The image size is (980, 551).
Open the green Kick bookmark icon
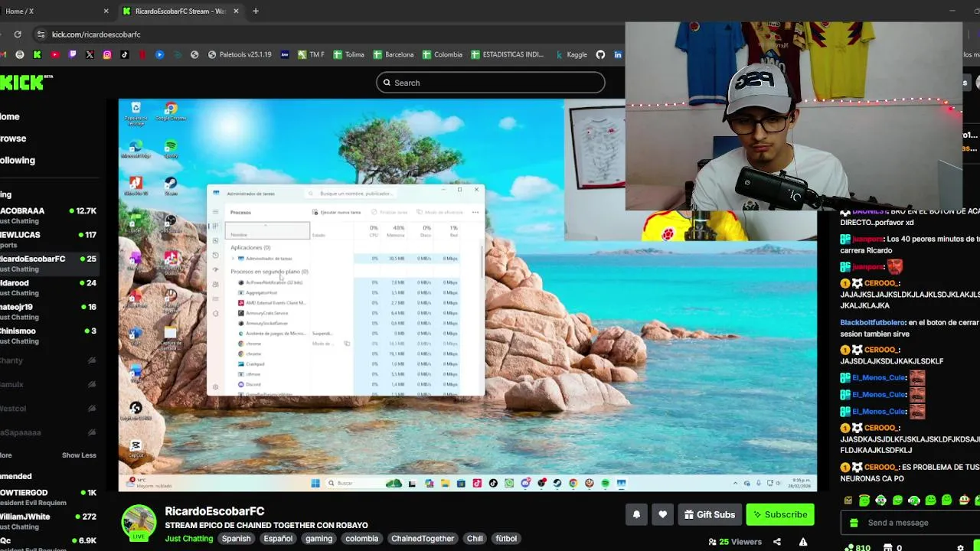(x=37, y=55)
